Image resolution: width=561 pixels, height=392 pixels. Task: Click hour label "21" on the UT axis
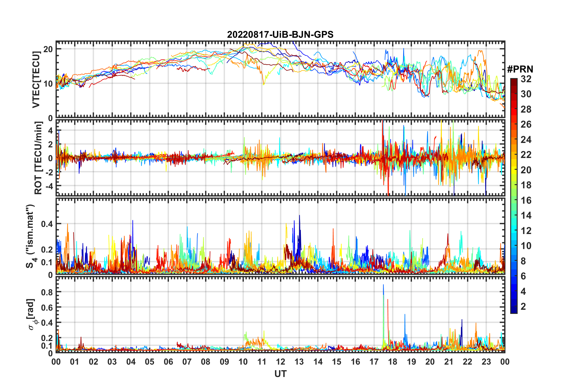click(x=449, y=362)
